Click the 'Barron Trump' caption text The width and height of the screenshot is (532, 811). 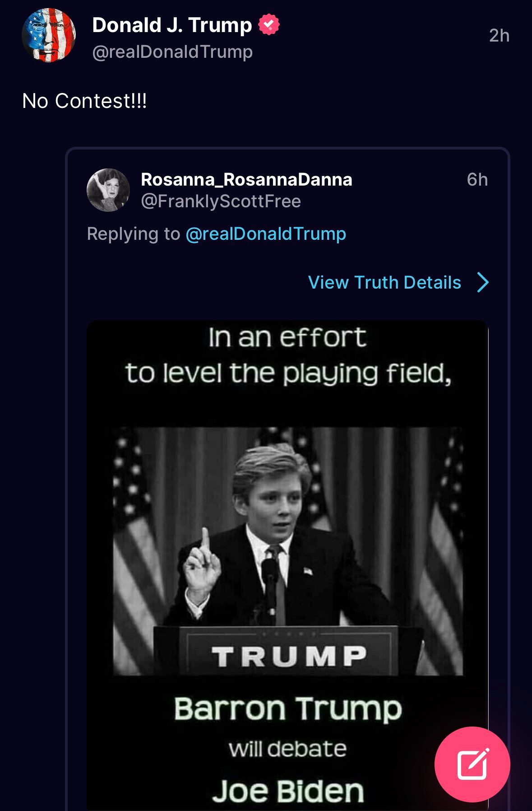point(288,708)
